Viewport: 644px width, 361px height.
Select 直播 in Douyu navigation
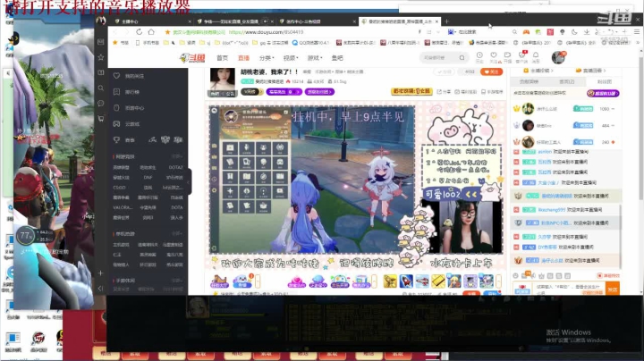click(x=243, y=58)
